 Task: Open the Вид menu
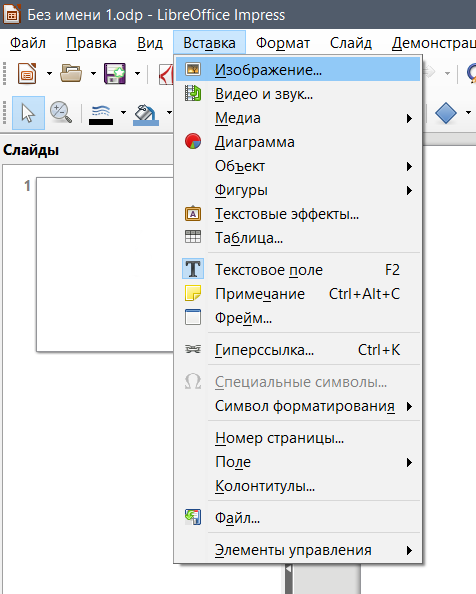150,43
